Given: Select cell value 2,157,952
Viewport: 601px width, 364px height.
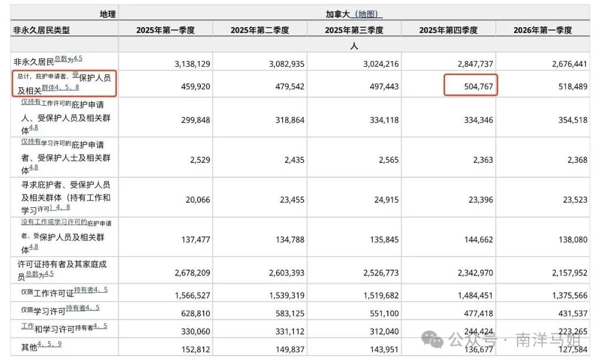Looking at the screenshot, I should (x=570, y=273).
